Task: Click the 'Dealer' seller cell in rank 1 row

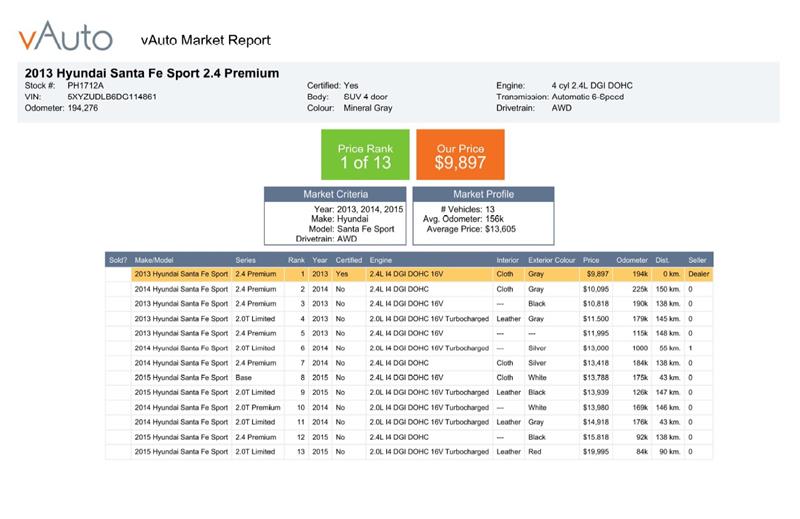Action: [x=698, y=274]
